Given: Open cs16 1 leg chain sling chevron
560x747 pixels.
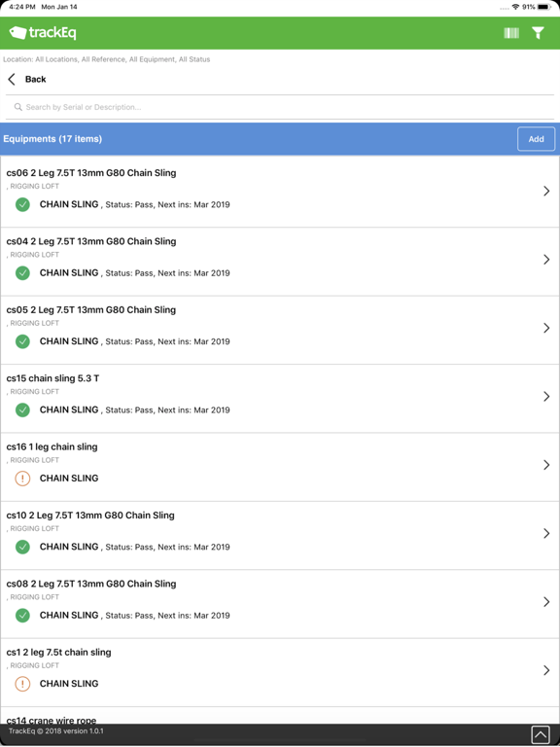Looking at the screenshot, I should [x=546, y=465].
